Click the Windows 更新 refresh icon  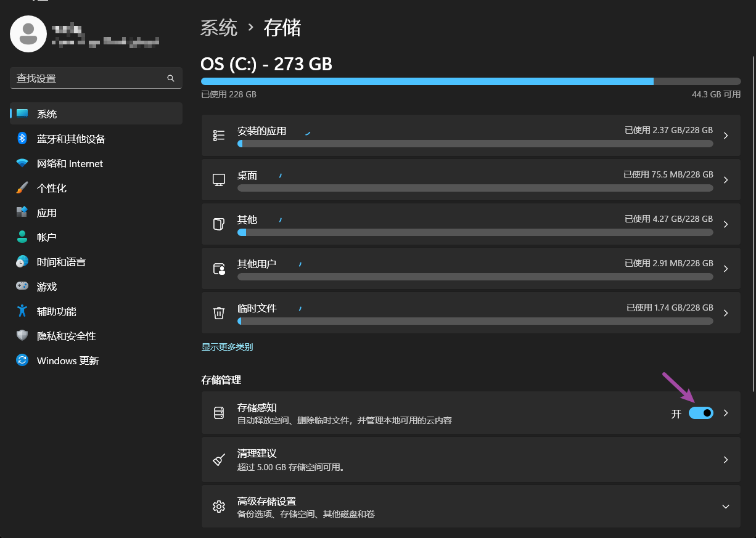22,361
